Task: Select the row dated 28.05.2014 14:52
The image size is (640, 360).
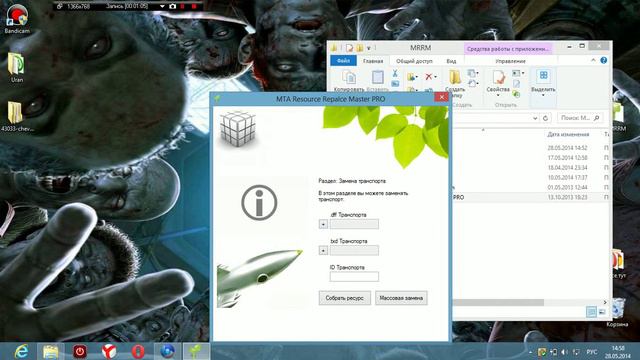Action: pos(531,148)
